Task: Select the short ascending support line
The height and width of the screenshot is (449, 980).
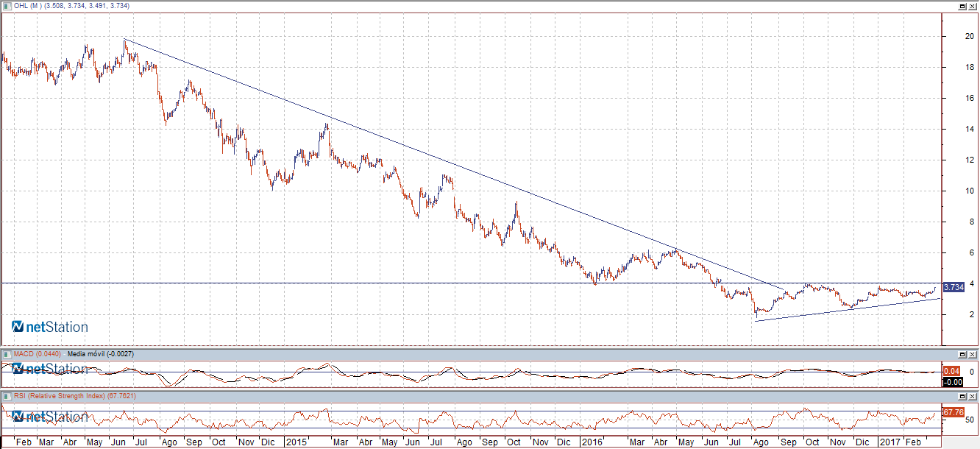Action: click(x=846, y=310)
